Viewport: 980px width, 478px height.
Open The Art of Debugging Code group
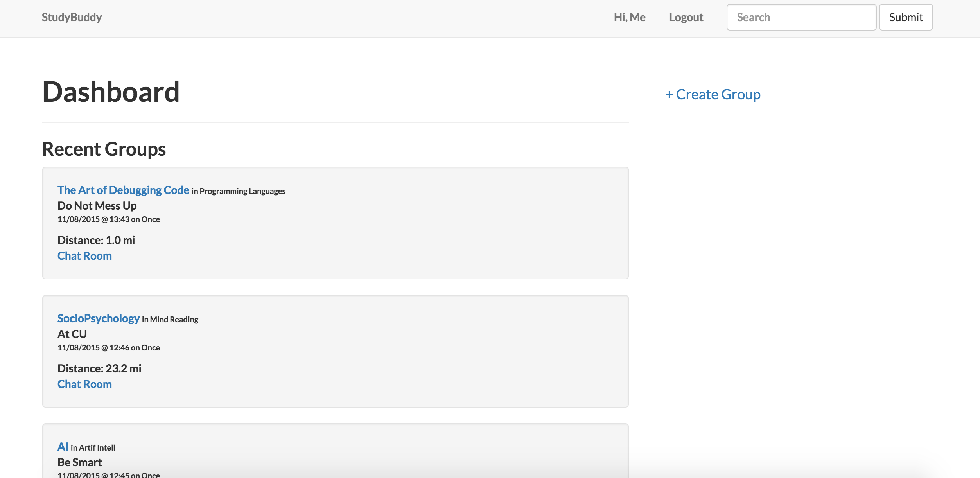point(123,190)
